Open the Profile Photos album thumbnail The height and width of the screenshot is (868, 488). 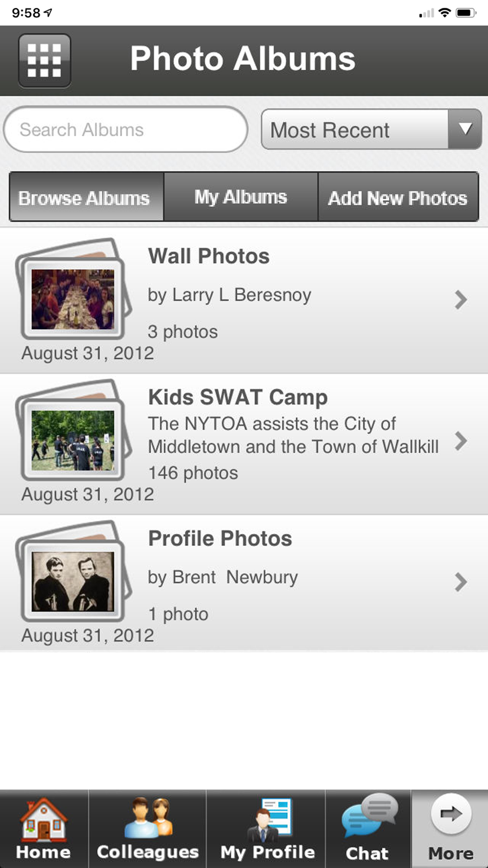(x=73, y=581)
